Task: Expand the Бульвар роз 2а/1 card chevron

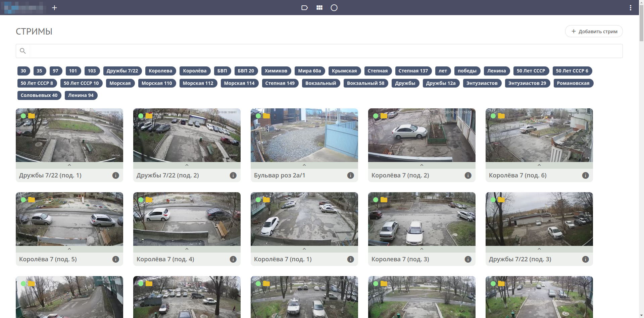Action: 304,165
